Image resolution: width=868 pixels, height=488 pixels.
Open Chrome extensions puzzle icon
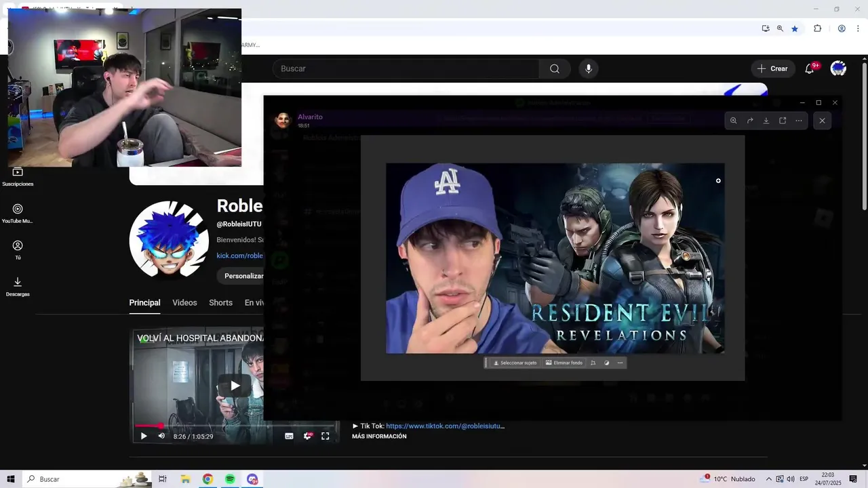point(817,28)
